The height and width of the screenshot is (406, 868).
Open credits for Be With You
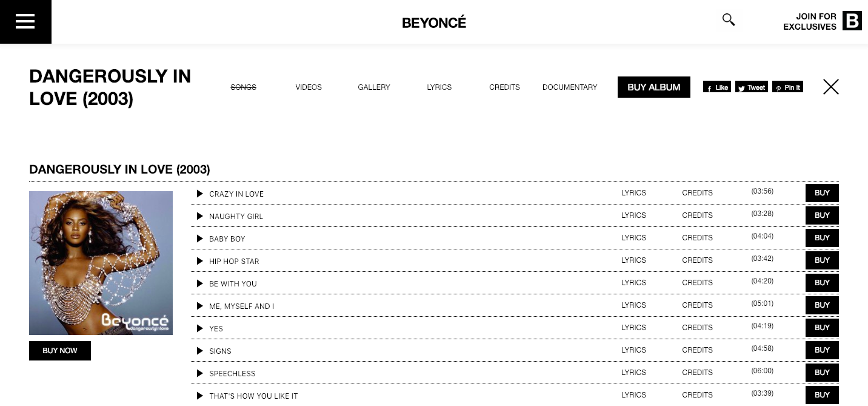tap(697, 283)
